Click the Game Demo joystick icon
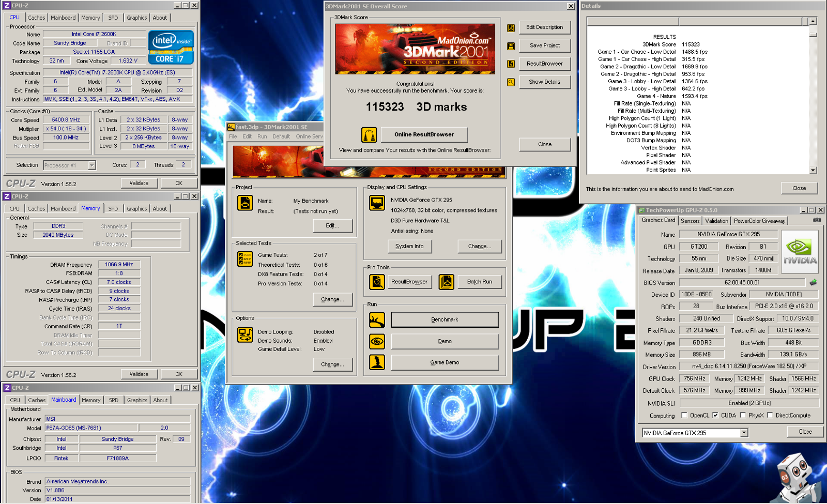The width and height of the screenshot is (827, 504). [x=377, y=362]
